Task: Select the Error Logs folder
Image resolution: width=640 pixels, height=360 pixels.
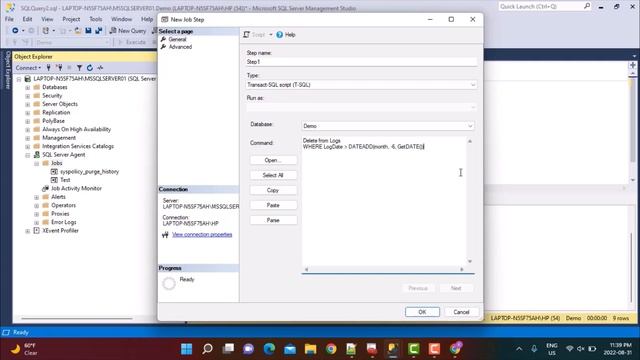Action: coord(64,222)
